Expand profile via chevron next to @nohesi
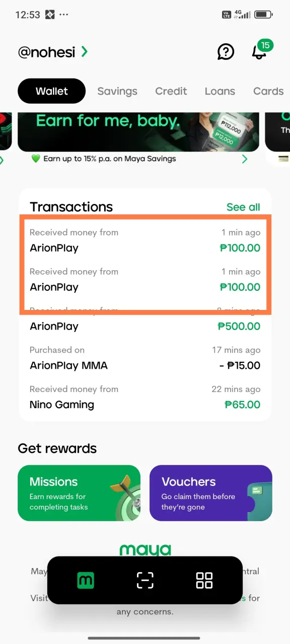This screenshot has height=644, width=290. 85,51
